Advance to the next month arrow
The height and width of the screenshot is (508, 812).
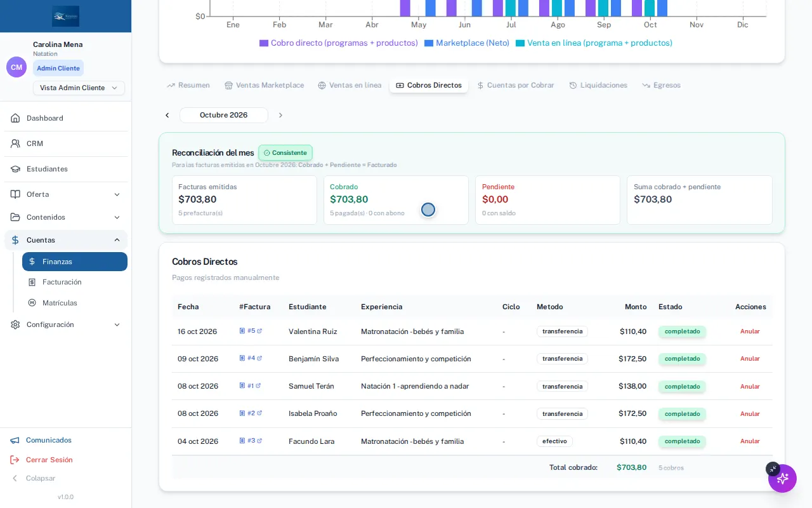pos(280,115)
